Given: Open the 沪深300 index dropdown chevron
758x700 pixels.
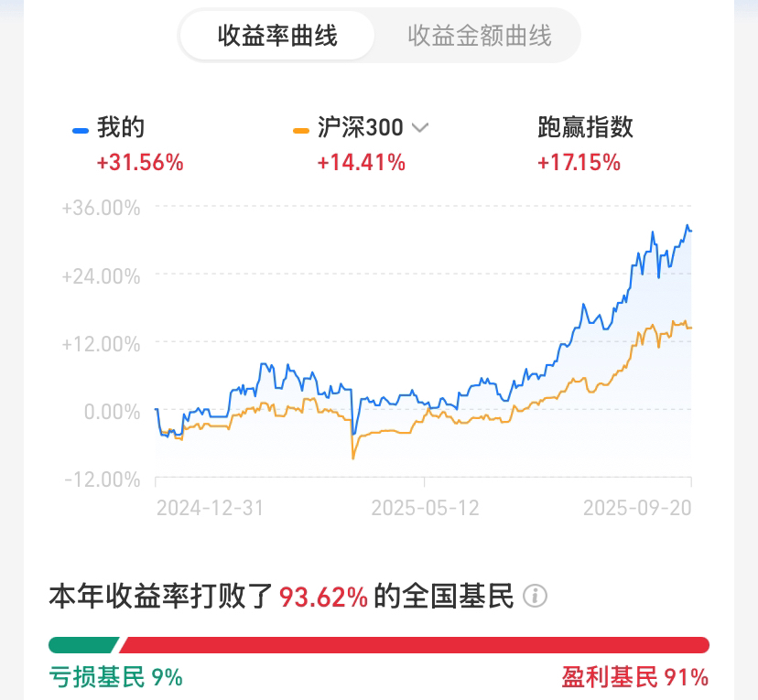Looking at the screenshot, I should pyautogui.click(x=419, y=128).
